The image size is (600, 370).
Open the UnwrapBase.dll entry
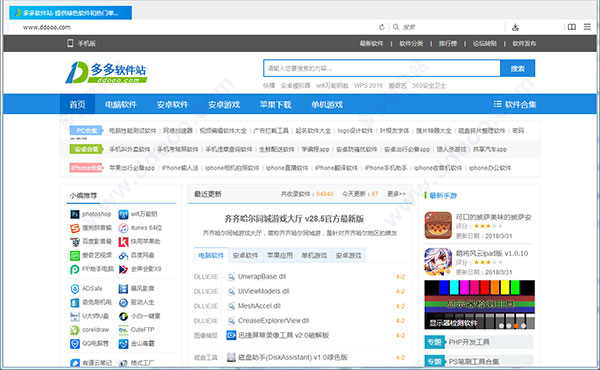(262, 277)
